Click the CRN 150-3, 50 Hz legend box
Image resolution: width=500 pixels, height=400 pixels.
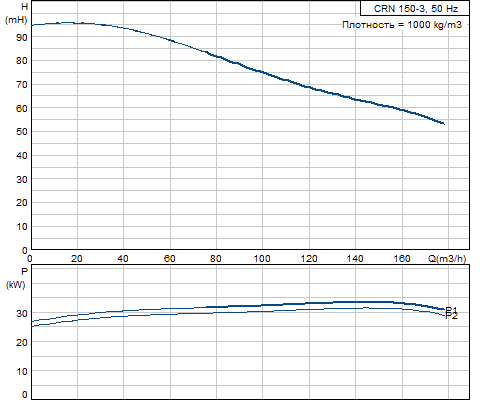415,8
